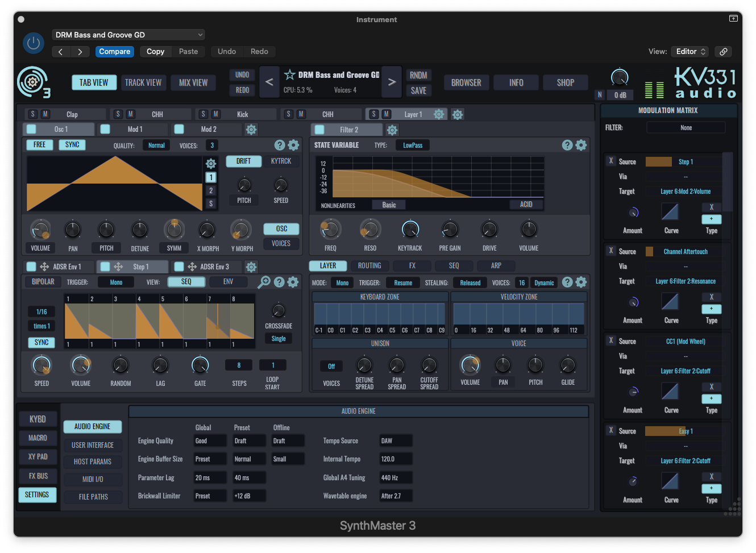Click the RNDM button to randomize the preset
The width and height of the screenshot is (756, 553).
418,74
